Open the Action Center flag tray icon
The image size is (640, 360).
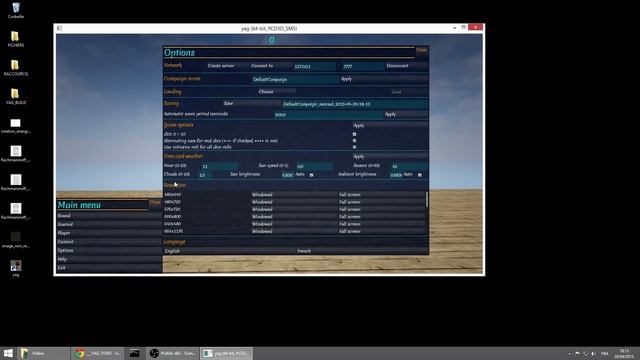coord(578,353)
